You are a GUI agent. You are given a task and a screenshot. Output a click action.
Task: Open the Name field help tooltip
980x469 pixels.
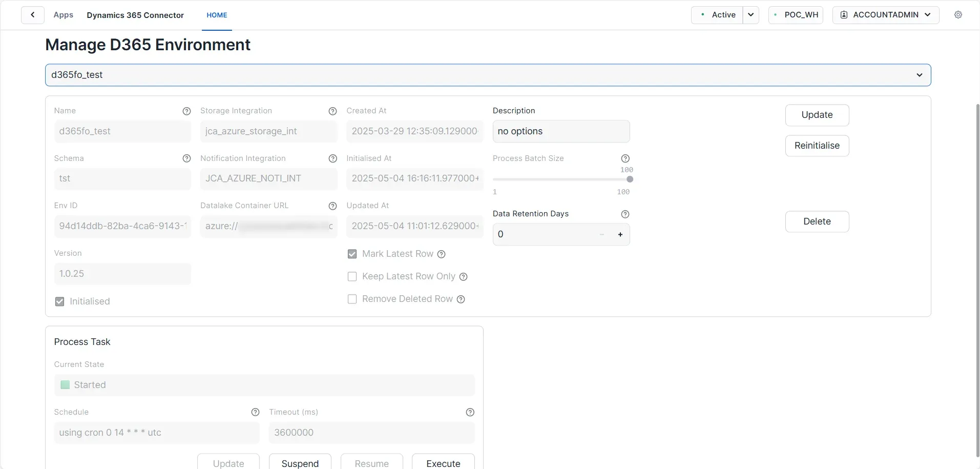(186, 111)
